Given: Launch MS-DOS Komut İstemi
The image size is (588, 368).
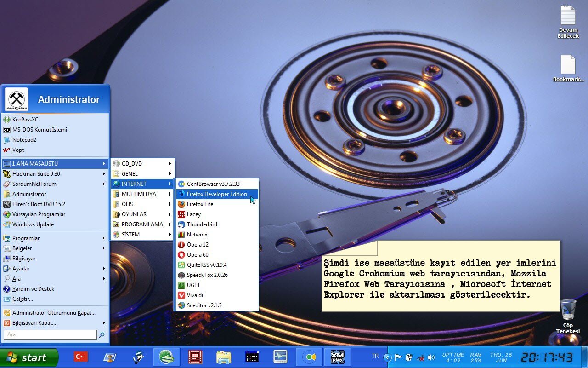Looking at the screenshot, I should tap(55, 130).
